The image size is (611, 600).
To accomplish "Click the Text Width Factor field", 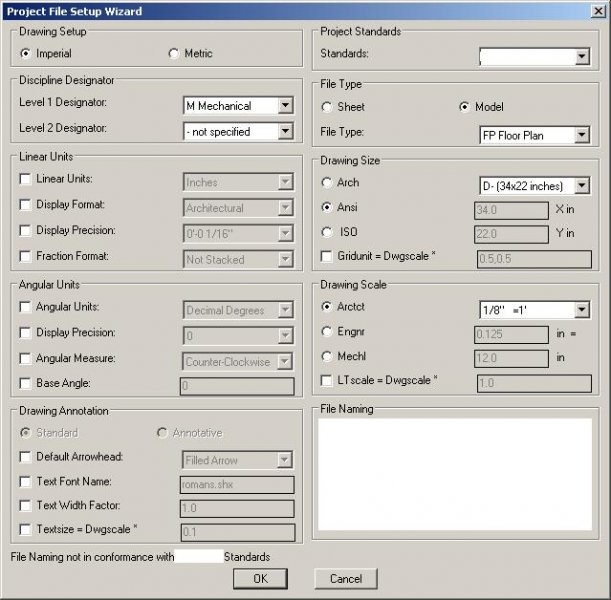I will (237, 509).
